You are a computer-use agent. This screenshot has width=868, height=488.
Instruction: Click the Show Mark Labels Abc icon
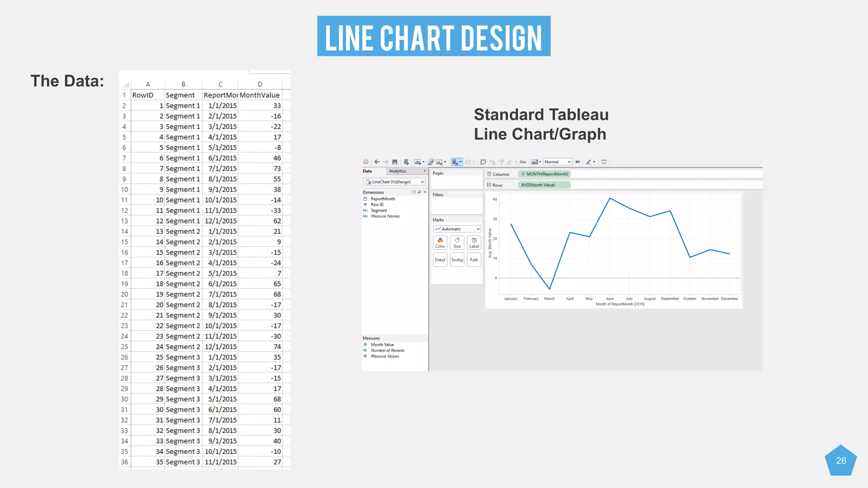tap(523, 162)
